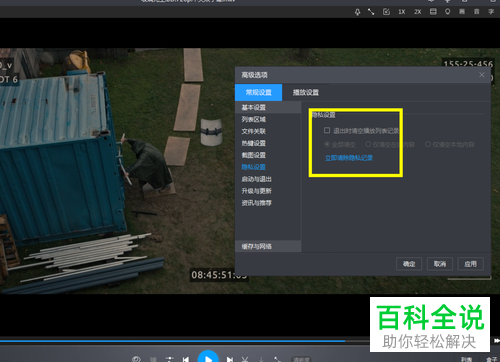Close the 高级选项 dialog

(x=482, y=75)
